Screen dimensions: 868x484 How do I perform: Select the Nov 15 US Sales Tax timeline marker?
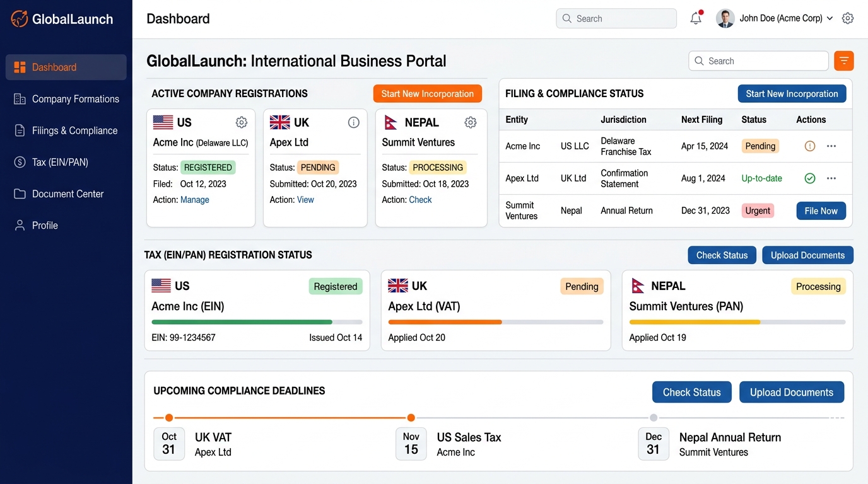(411, 418)
